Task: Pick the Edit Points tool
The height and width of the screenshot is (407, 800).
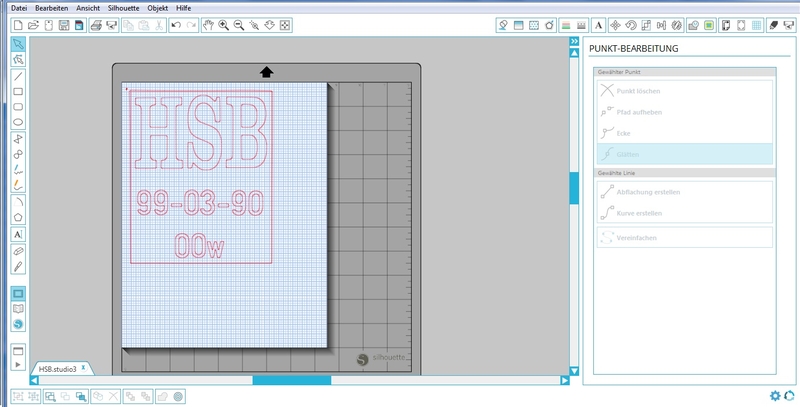Action: 18,60
